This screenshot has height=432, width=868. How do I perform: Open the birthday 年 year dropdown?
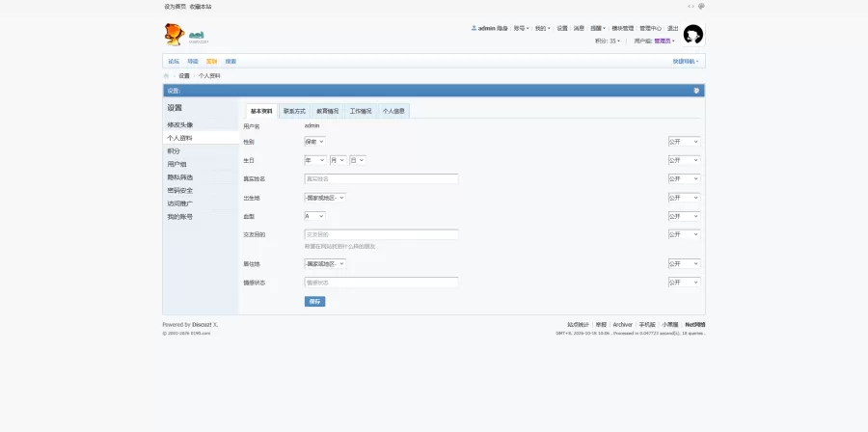[315, 160]
